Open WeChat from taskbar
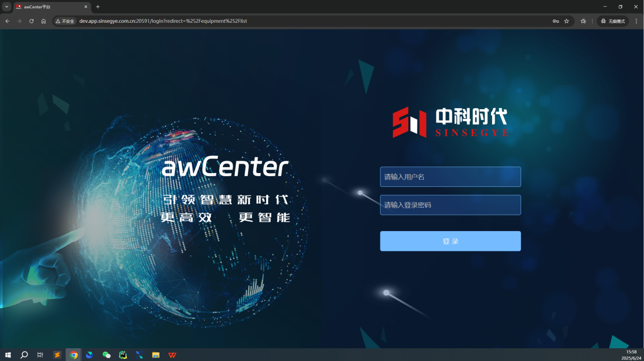 tap(106, 355)
